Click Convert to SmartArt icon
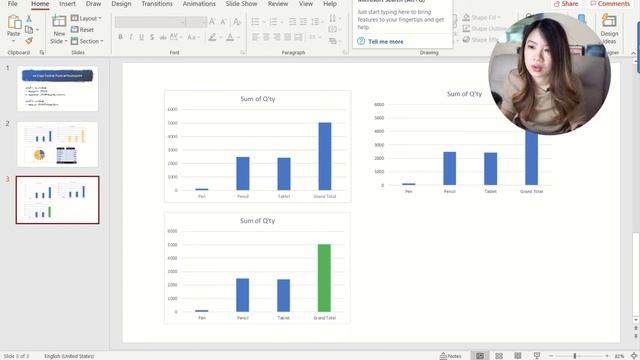 [333, 41]
